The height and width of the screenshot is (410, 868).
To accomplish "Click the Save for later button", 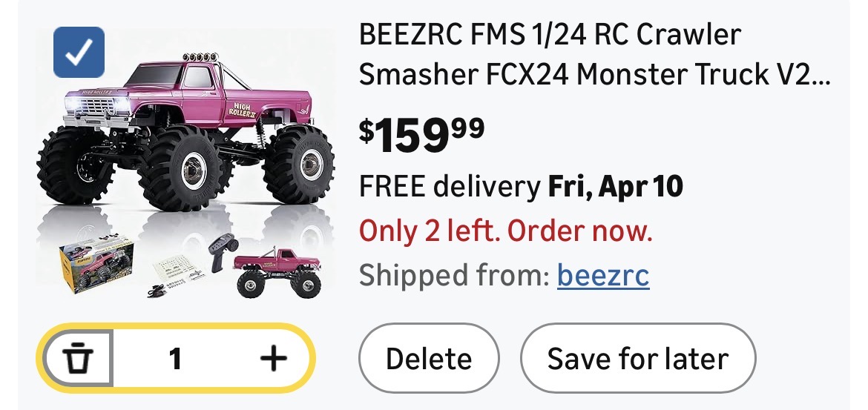I will 638,359.
